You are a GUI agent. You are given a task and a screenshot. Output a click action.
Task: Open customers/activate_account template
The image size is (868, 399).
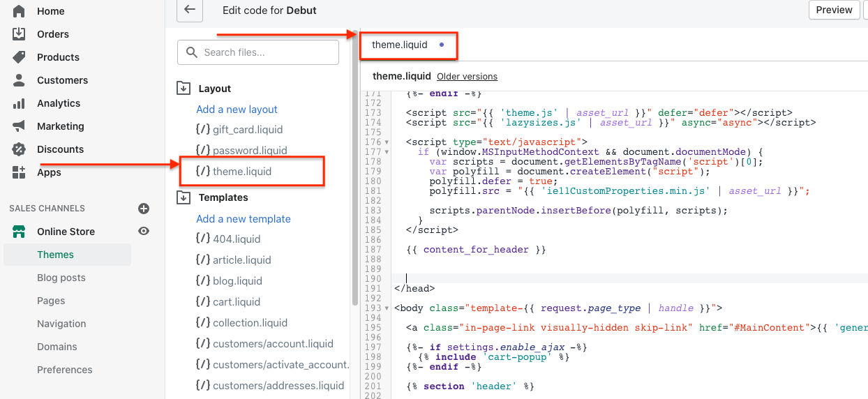(x=281, y=364)
